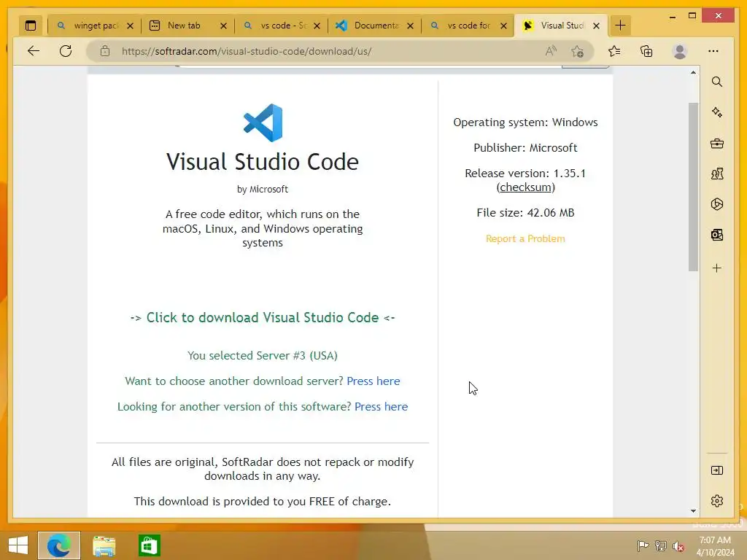
Task: Open the tab actions menu icon
Action: (x=31, y=26)
